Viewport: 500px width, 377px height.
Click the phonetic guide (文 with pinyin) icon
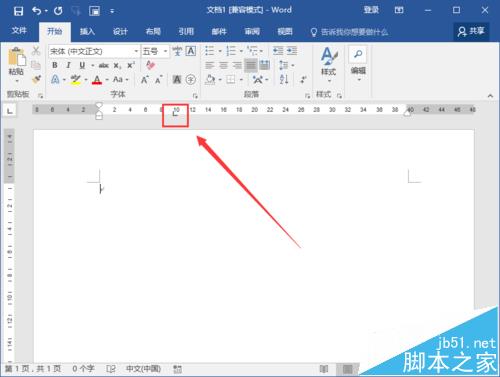point(177,51)
